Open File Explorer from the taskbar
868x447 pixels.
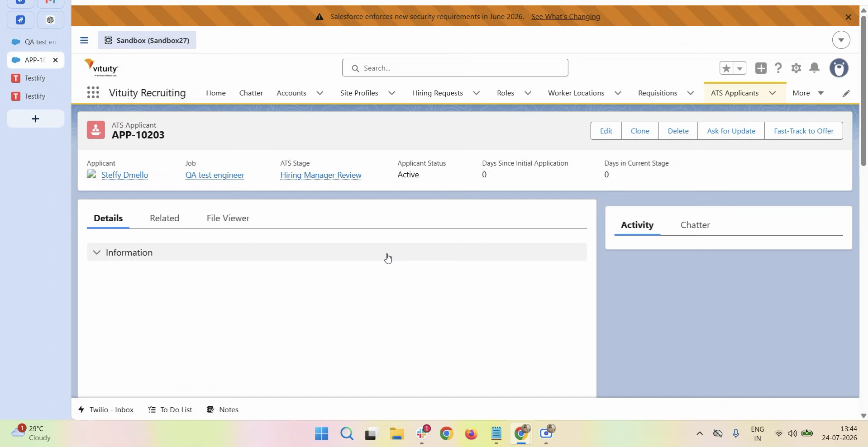pos(396,434)
